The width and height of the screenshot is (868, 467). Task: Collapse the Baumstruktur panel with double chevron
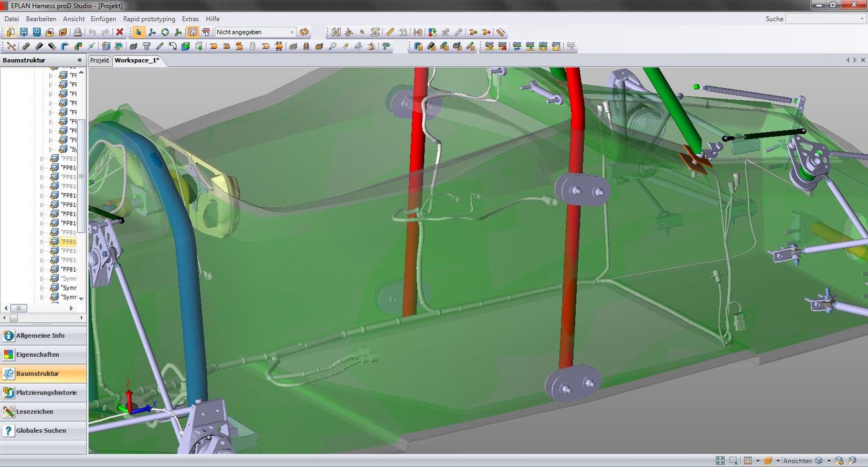80,60
